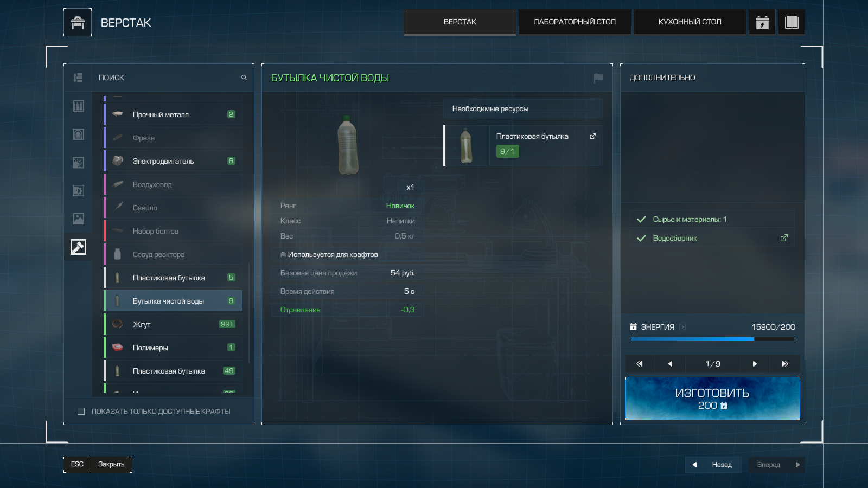Screen dimensions: 868x488
Task: Open the ammunition crafting category
Action: coord(78,106)
